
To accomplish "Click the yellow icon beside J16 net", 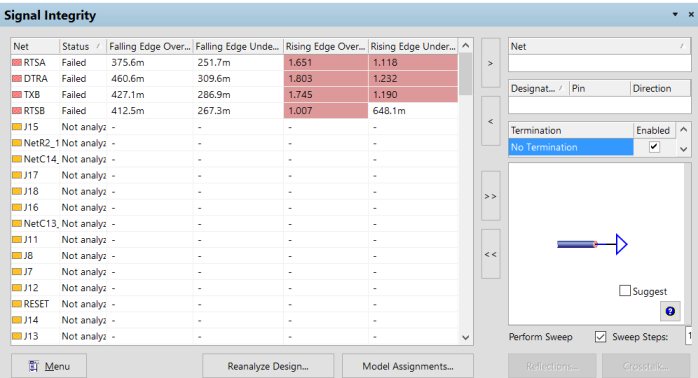I will (x=17, y=207).
